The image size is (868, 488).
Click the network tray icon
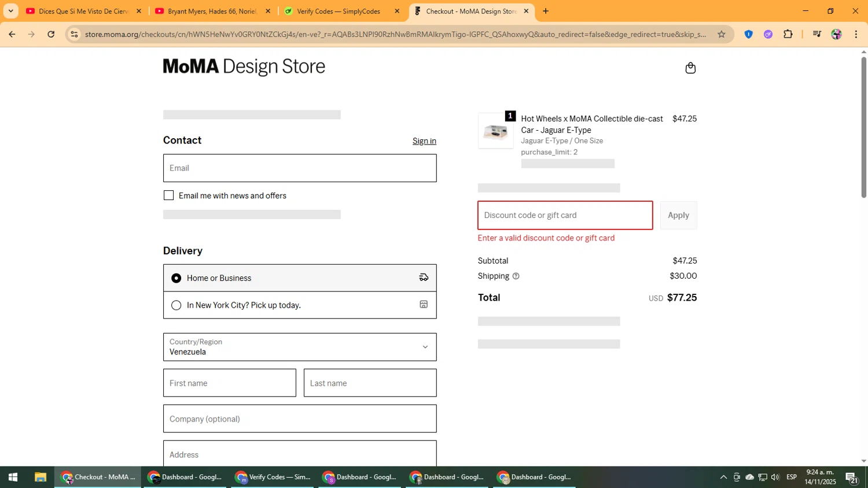click(762, 477)
